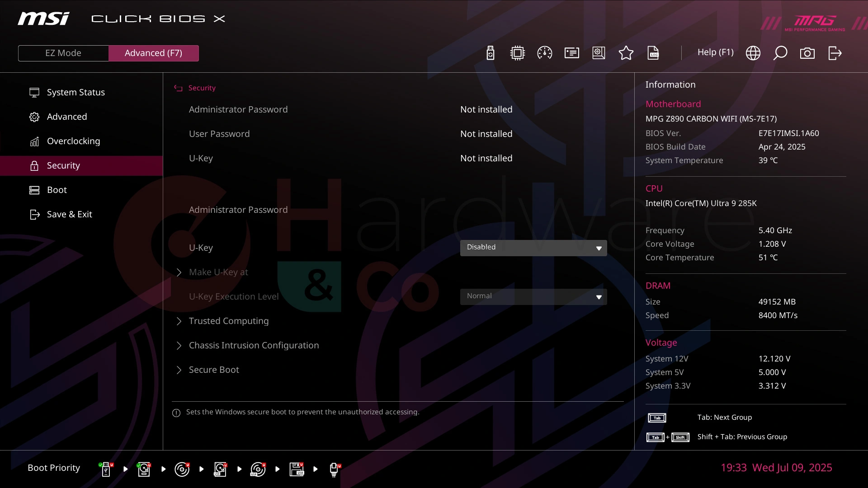Select the USB floppy boot priority icon

[x=297, y=469]
